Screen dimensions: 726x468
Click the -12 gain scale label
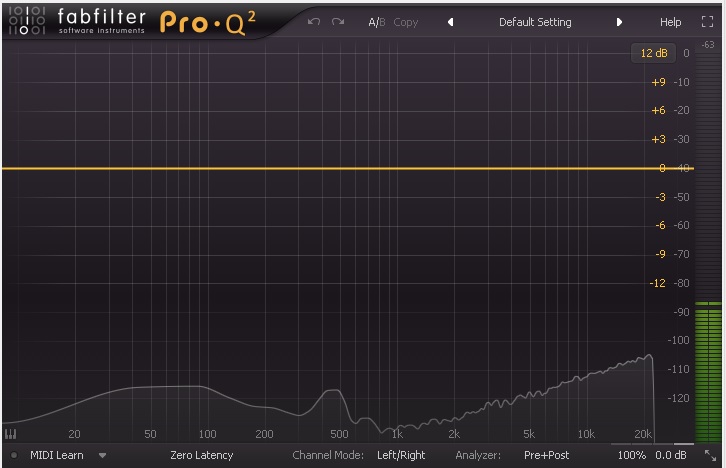(657, 283)
